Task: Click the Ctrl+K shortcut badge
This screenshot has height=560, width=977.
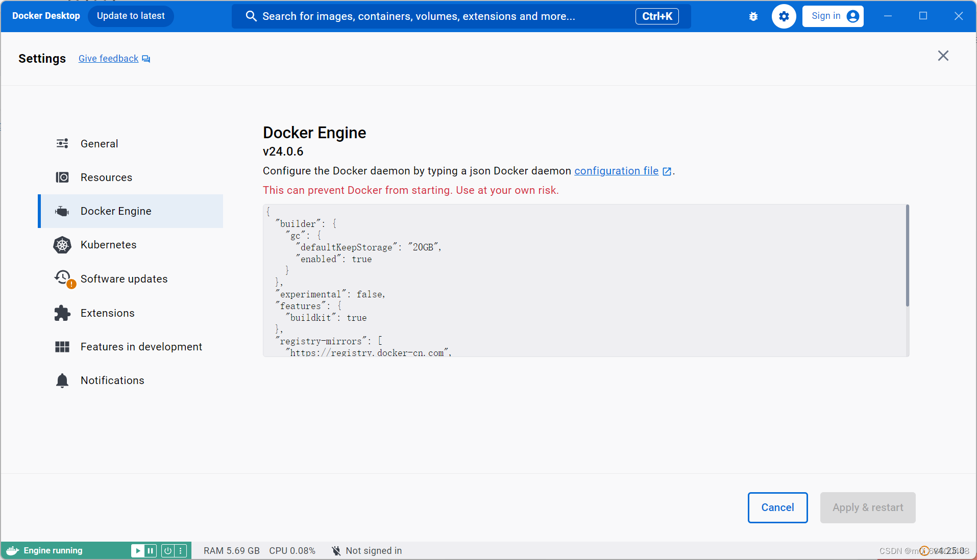Action: (657, 16)
